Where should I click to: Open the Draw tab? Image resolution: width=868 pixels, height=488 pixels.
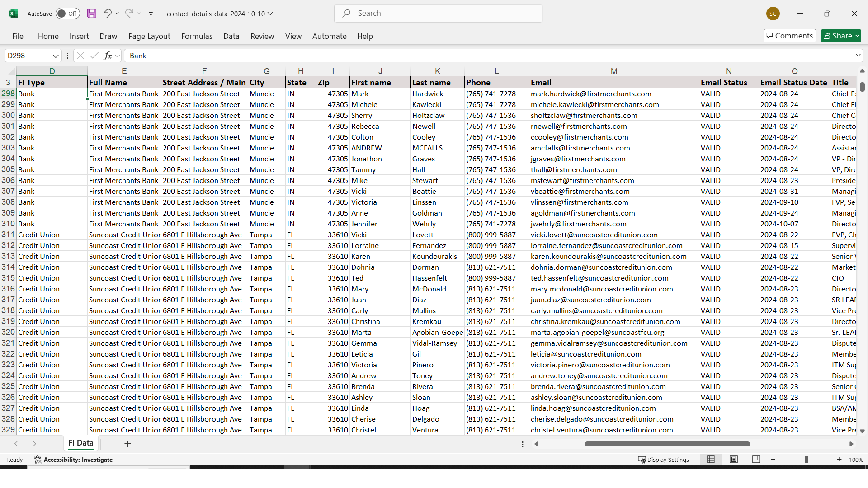(108, 36)
